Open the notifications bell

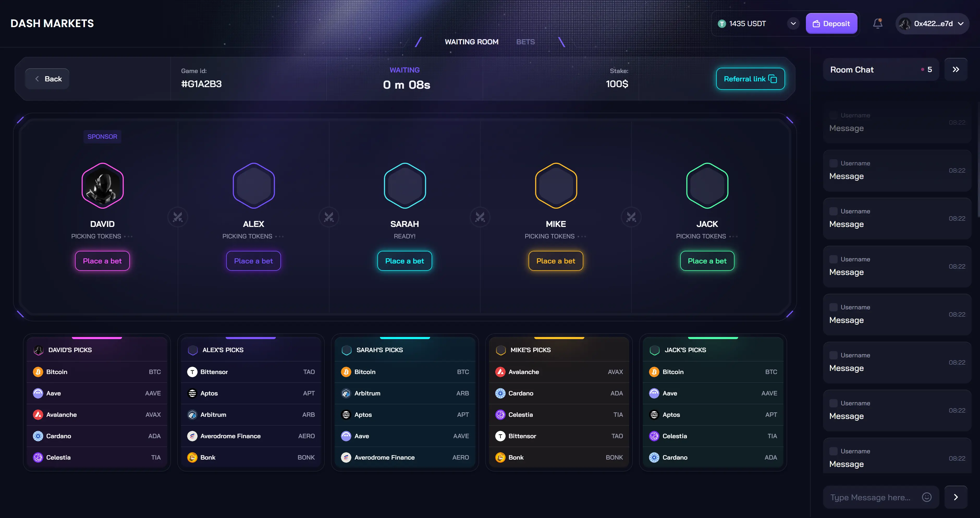[878, 23]
